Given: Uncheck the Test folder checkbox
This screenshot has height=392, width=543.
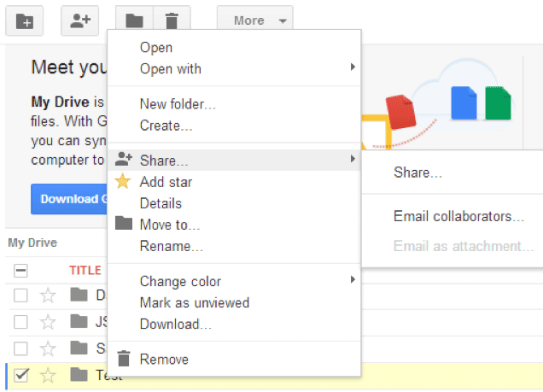Looking at the screenshot, I should 20,376.
